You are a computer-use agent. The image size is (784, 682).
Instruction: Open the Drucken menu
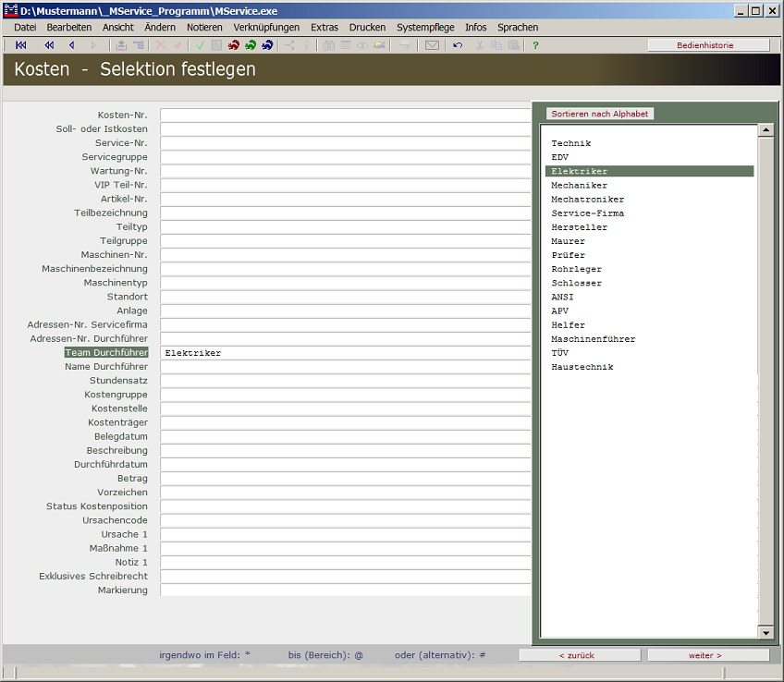pyautogui.click(x=367, y=28)
